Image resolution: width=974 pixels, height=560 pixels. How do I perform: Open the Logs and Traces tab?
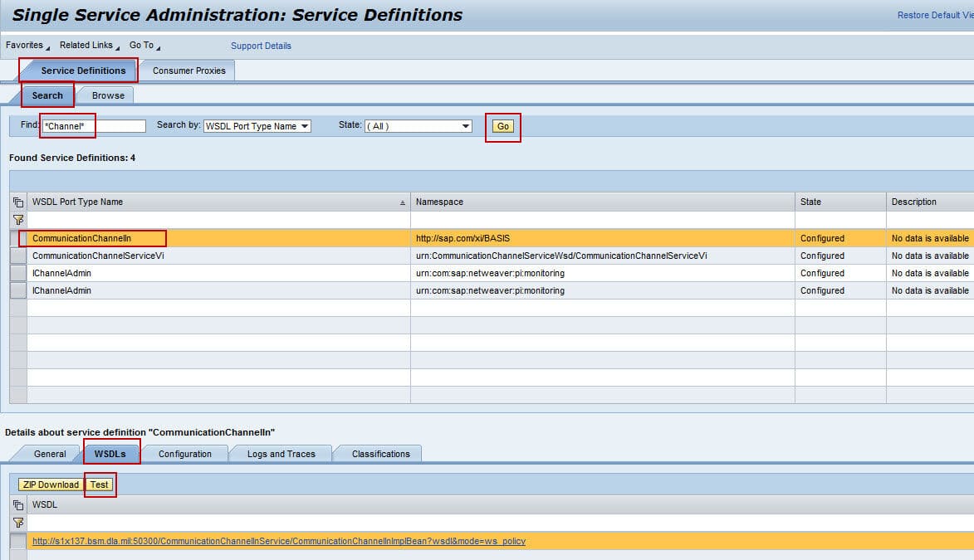[x=281, y=454]
